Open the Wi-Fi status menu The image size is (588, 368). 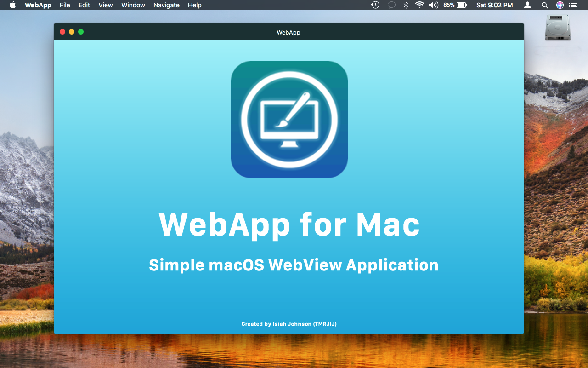click(419, 5)
